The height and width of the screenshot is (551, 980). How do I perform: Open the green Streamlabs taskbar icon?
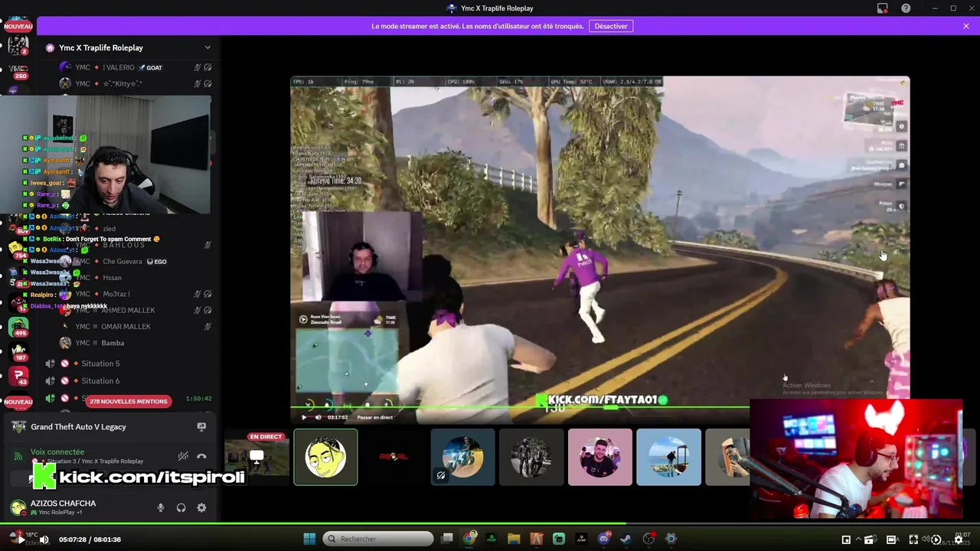pyautogui.click(x=559, y=539)
